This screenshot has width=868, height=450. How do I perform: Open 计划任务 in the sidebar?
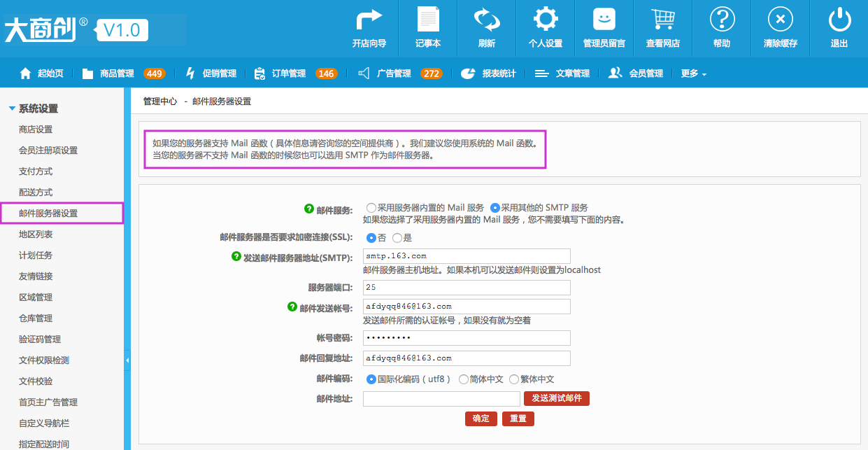click(x=36, y=255)
